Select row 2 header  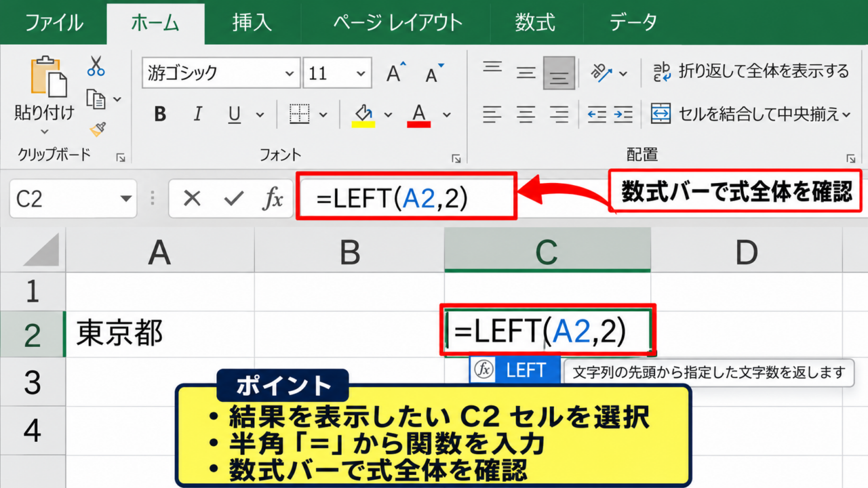[33, 335]
